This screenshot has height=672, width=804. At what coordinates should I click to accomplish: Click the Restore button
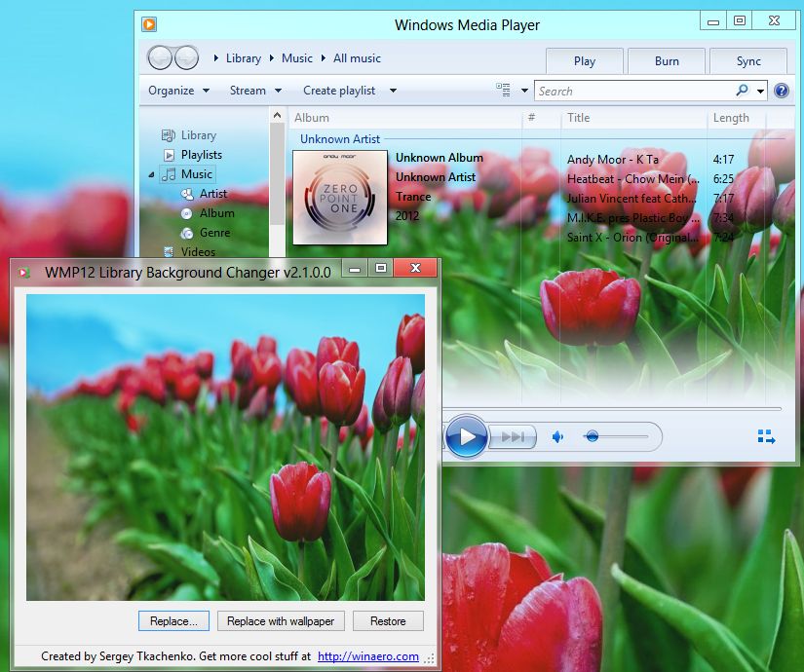pos(388,620)
